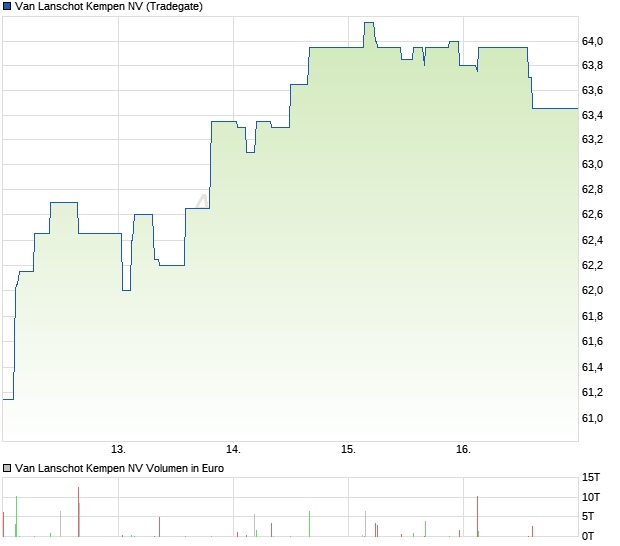This screenshot has width=620, height=546.
Task: Click the 63,2 price axis label
Action: (x=592, y=139)
